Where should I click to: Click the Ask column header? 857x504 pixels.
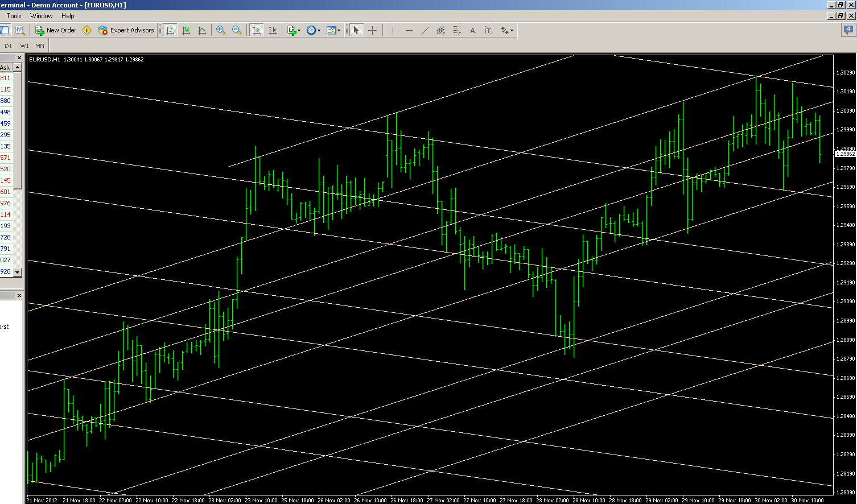pos(6,67)
